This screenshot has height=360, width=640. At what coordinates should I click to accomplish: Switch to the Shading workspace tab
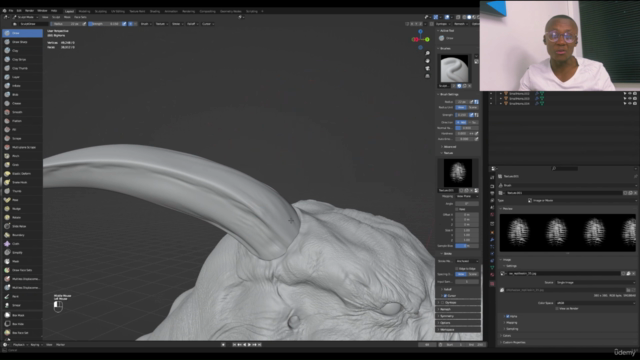[155, 11]
